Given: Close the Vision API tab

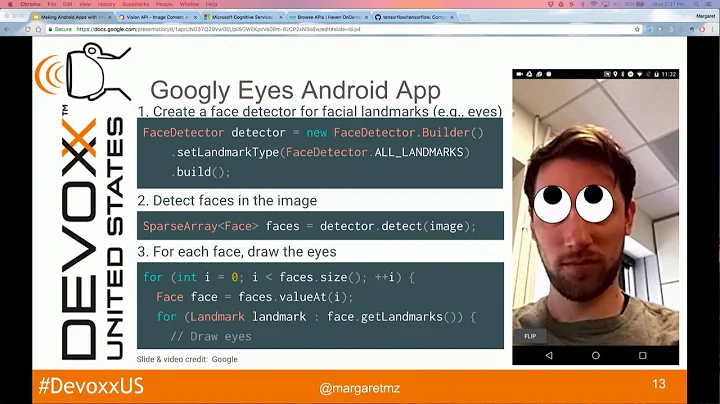Looking at the screenshot, I should pyautogui.click(x=195, y=17).
